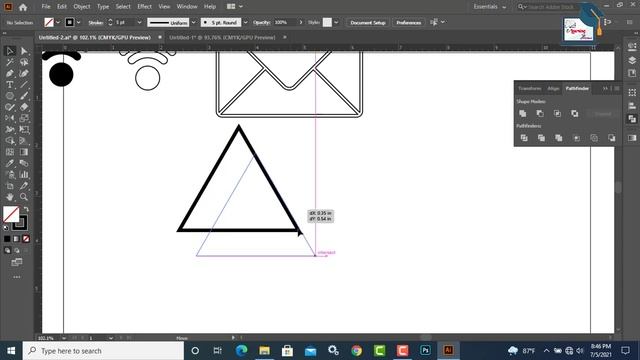
Task: Select the Curvature tool
Action: (x=24, y=73)
